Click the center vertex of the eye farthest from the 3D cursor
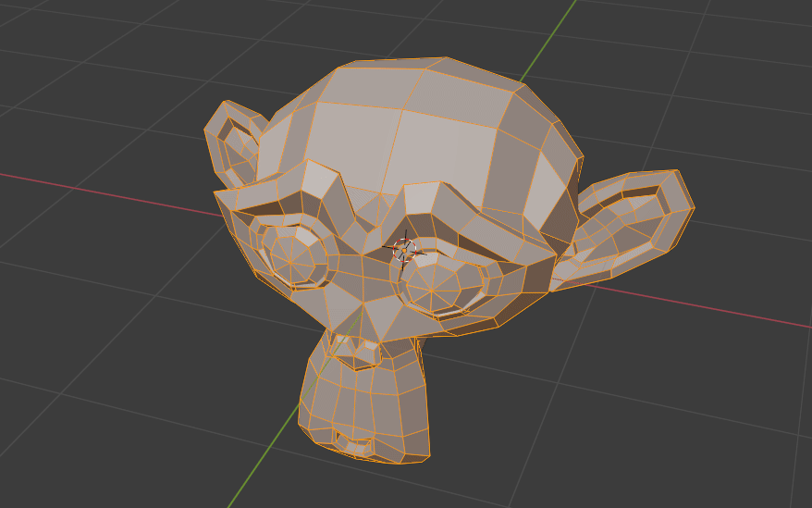812x508 pixels. pyautogui.click(x=290, y=264)
